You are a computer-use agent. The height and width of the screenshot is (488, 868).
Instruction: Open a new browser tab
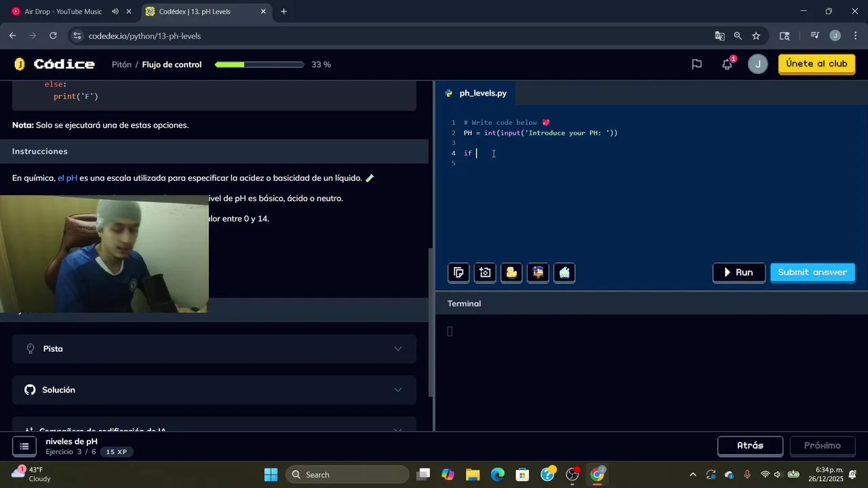click(283, 12)
